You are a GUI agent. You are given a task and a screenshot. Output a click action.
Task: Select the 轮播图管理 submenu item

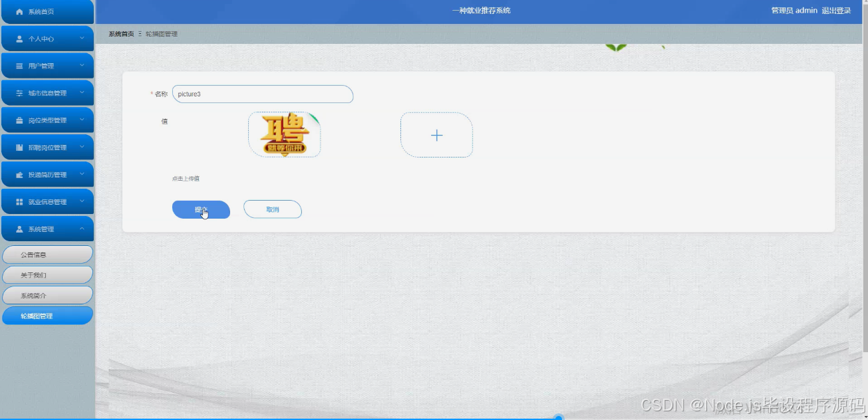click(47, 316)
